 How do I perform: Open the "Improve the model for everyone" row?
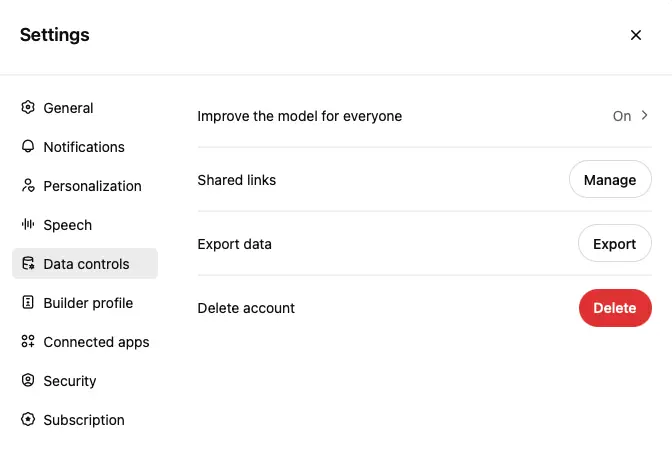click(x=300, y=116)
